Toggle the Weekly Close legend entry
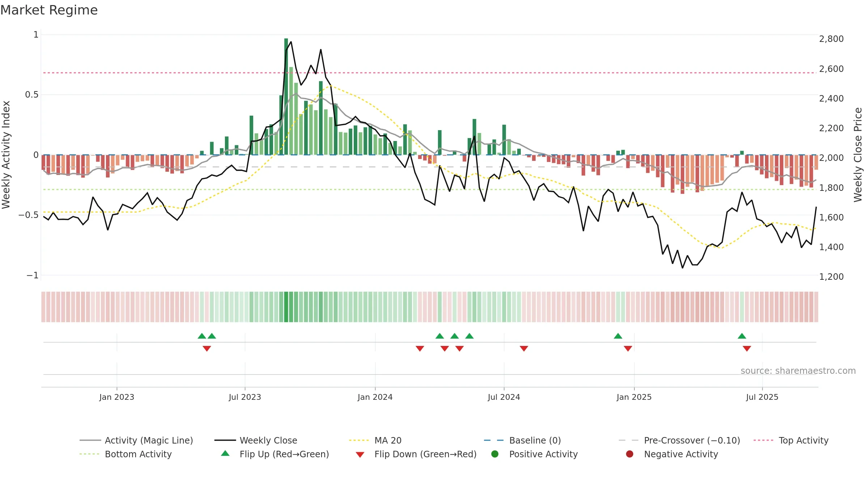868x488 pixels. pyautogui.click(x=256, y=440)
